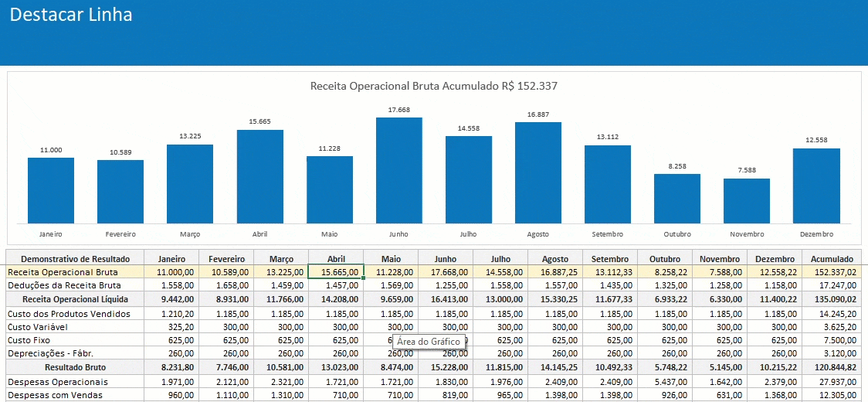Select the cell with 5.437,00 in Outubro
Viewport: 868px width, 402px height.
pyautogui.click(x=665, y=382)
